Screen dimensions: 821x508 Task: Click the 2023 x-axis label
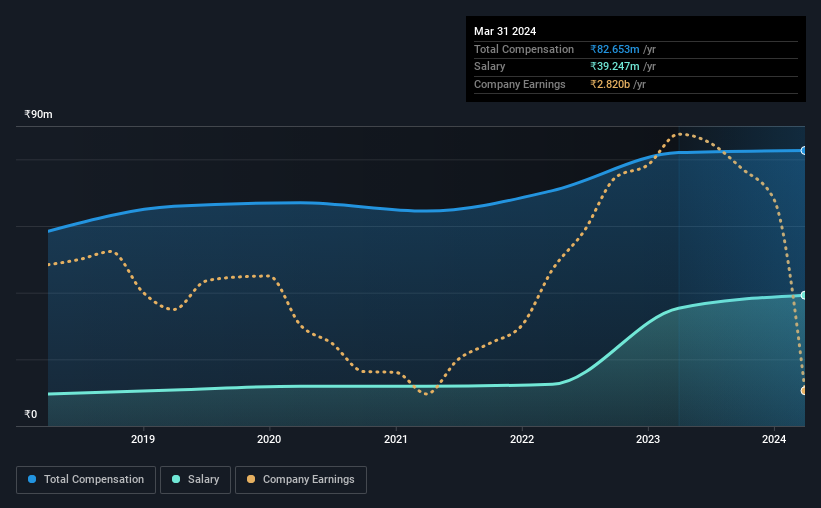(x=648, y=439)
